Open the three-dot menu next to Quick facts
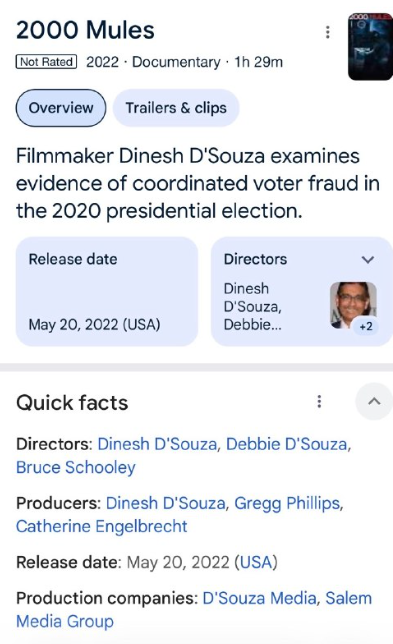This screenshot has height=644, width=393. click(319, 401)
